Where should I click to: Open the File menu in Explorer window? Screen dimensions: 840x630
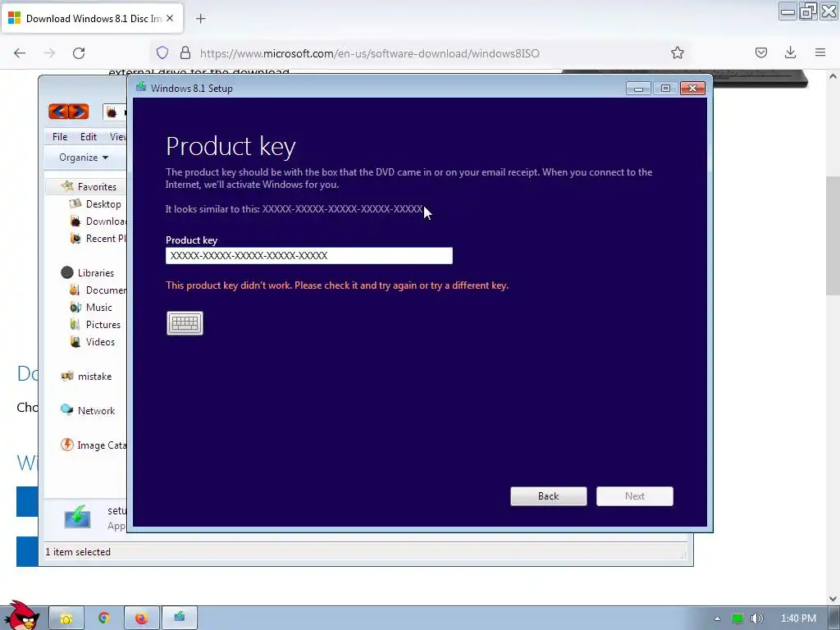pos(60,137)
